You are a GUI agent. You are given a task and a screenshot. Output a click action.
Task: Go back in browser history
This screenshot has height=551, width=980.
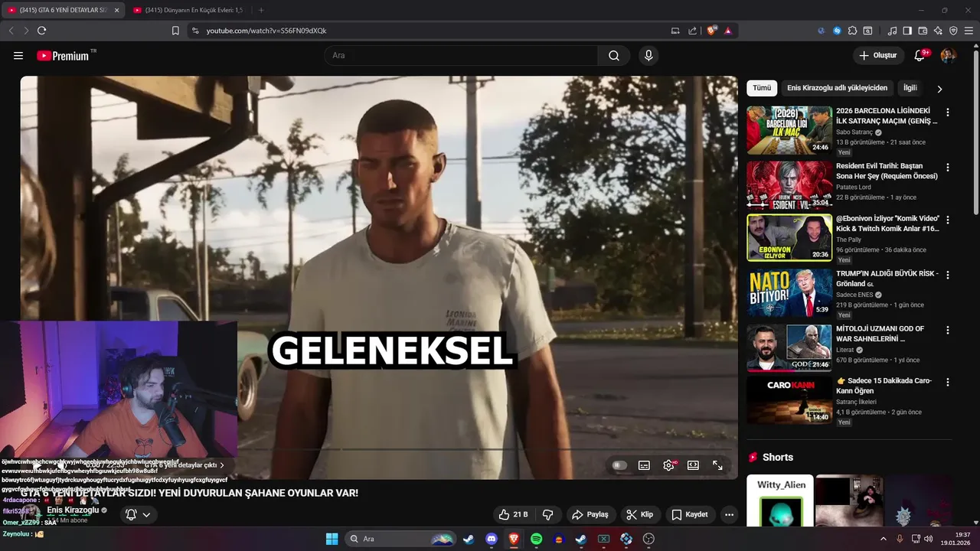pos(11,31)
